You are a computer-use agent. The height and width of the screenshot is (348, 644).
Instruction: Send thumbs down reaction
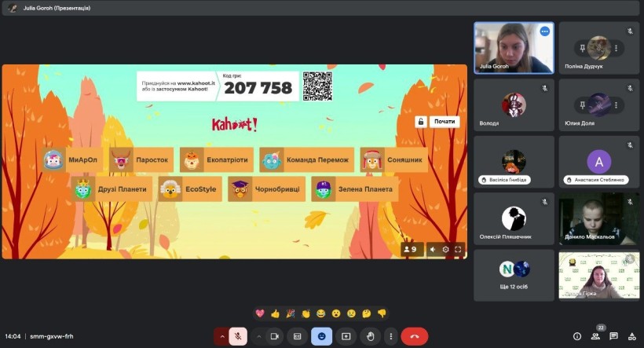pyautogui.click(x=382, y=313)
